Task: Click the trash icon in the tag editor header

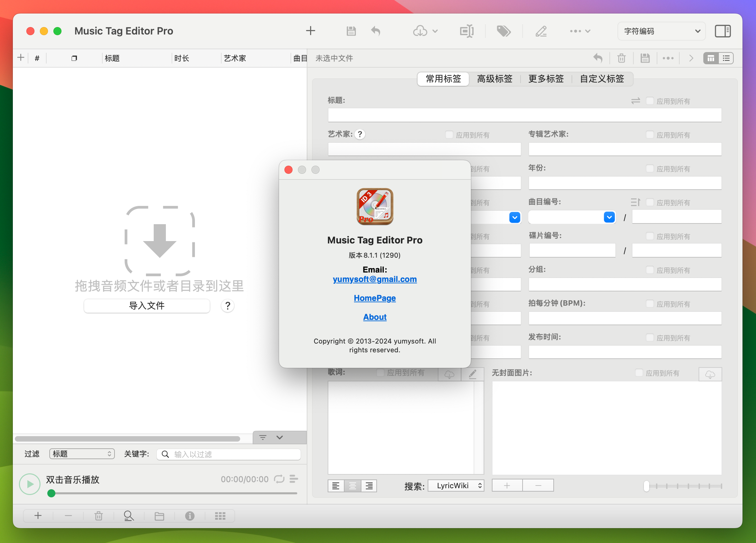Action: click(622, 58)
